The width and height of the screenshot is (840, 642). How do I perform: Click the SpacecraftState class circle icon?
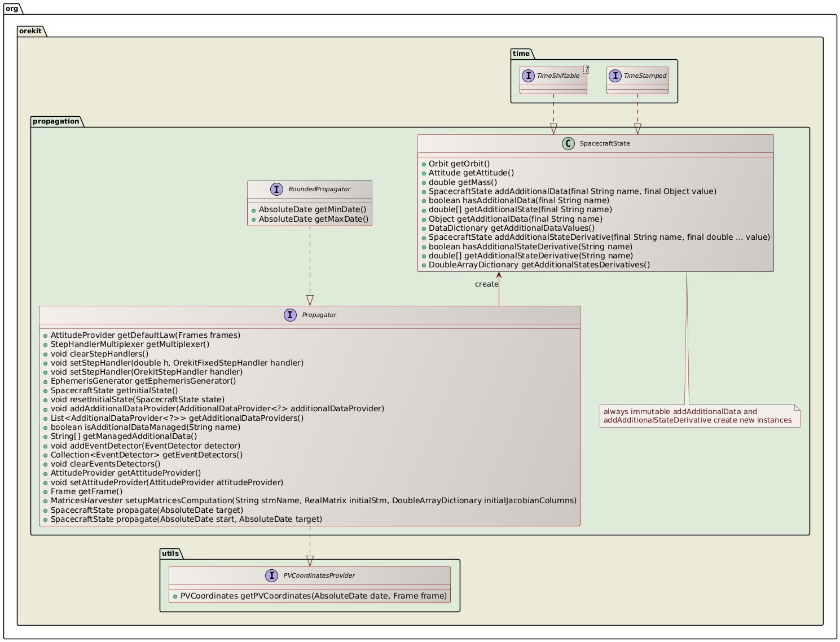pyautogui.click(x=569, y=143)
